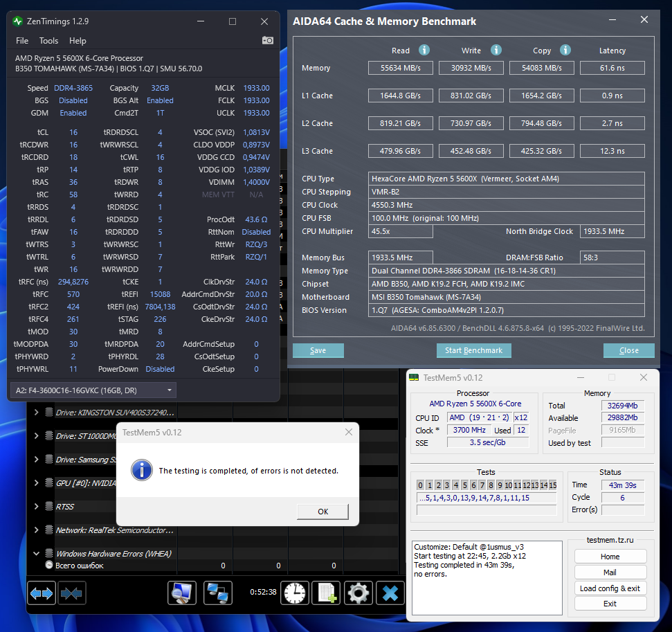Open HWiNFO remote network monitors icon
This screenshot has width=672, height=632.
[x=218, y=593]
